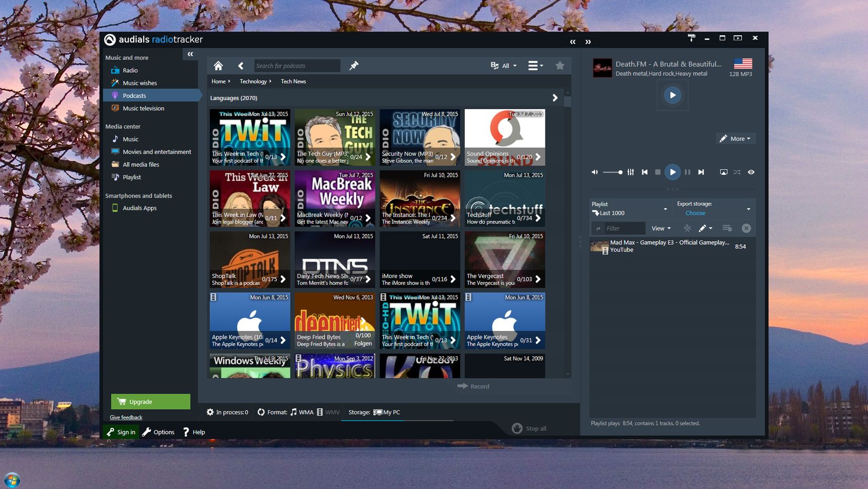This screenshot has height=489, width=868.
Task: Open Security Now podcast arrow
Action: pos(453,157)
